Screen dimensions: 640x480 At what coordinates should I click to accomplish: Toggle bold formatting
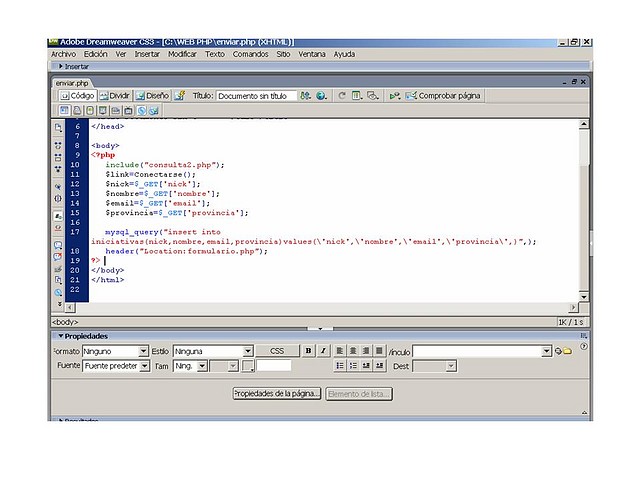pyautogui.click(x=308, y=351)
